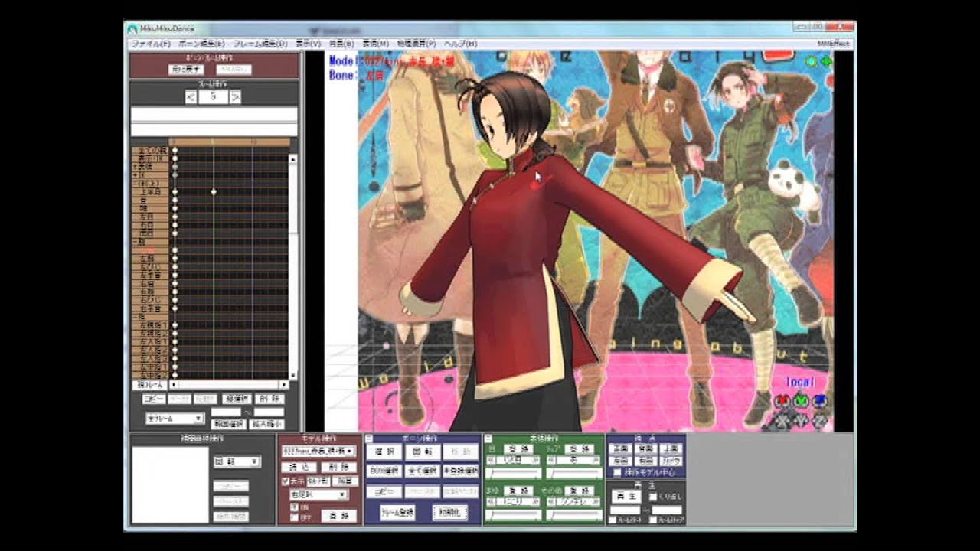The image size is (980, 551).
Task: Click the frame number field showing 5
Action: point(214,96)
